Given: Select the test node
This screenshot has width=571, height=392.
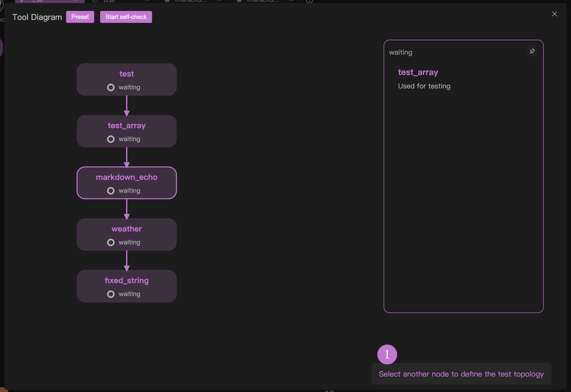Looking at the screenshot, I should (x=127, y=74).
